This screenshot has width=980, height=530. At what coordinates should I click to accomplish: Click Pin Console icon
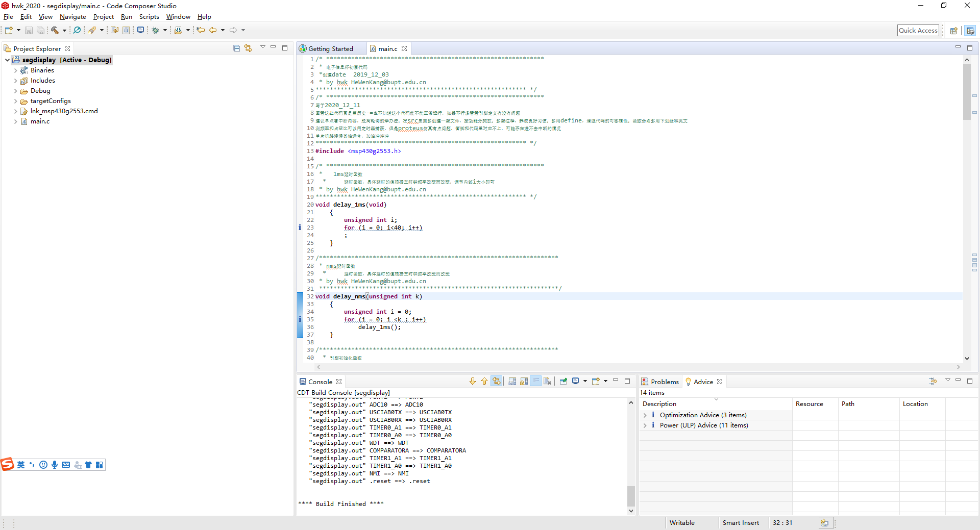coord(563,382)
